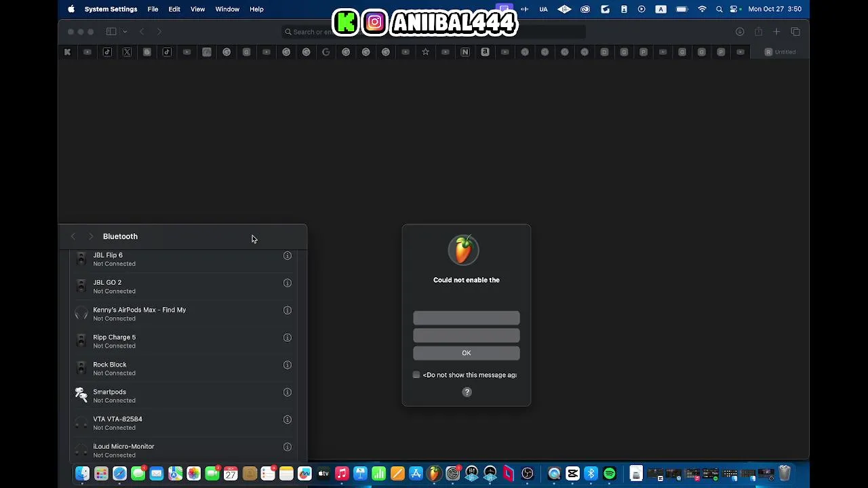Open the Edit menu

coord(174,9)
